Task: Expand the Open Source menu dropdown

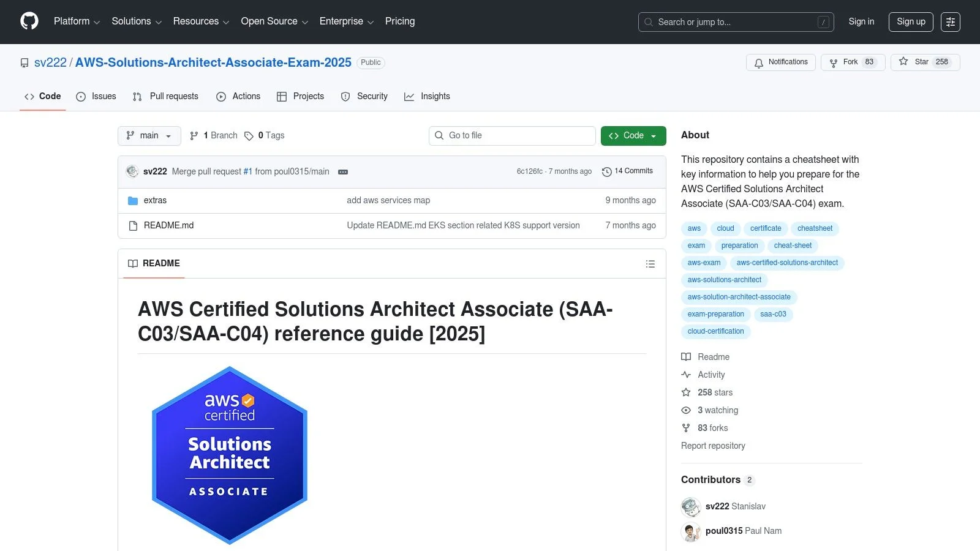Action: coord(274,21)
